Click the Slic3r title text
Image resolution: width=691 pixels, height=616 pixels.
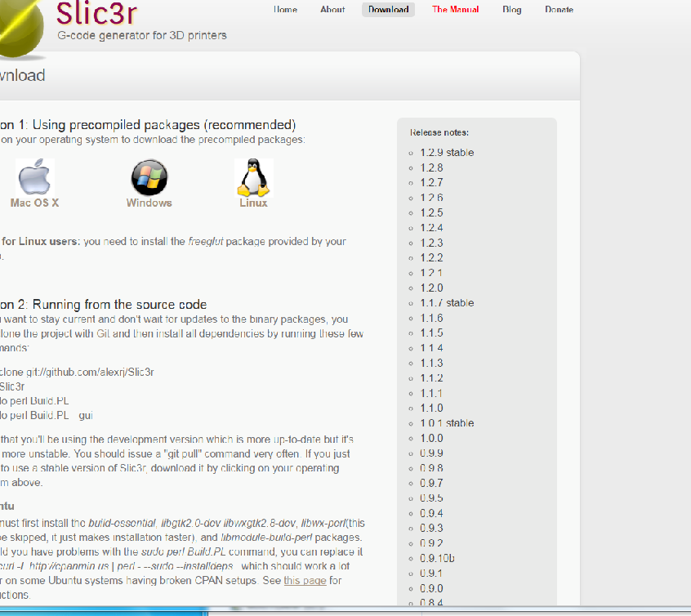click(96, 13)
